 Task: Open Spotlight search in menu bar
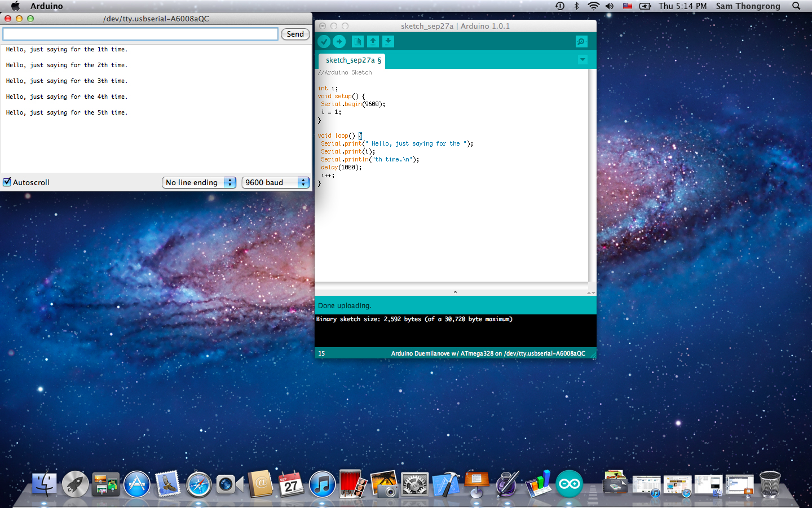(x=796, y=6)
